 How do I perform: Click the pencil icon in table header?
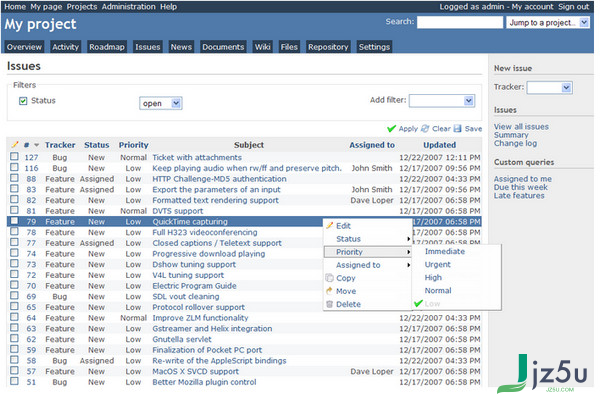click(15, 145)
